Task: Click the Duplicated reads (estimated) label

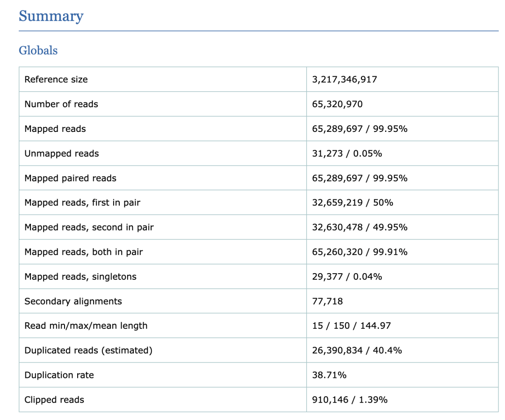Action: (88, 350)
